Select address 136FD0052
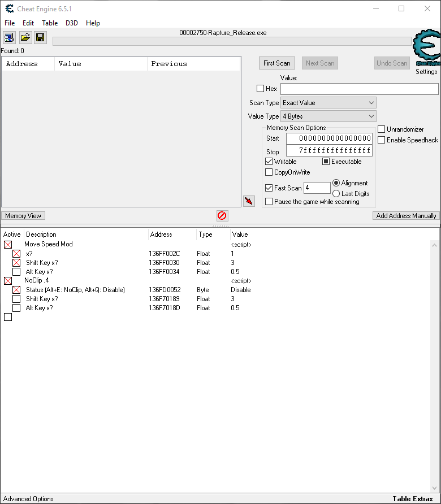The width and height of the screenshot is (441, 504). click(165, 290)
